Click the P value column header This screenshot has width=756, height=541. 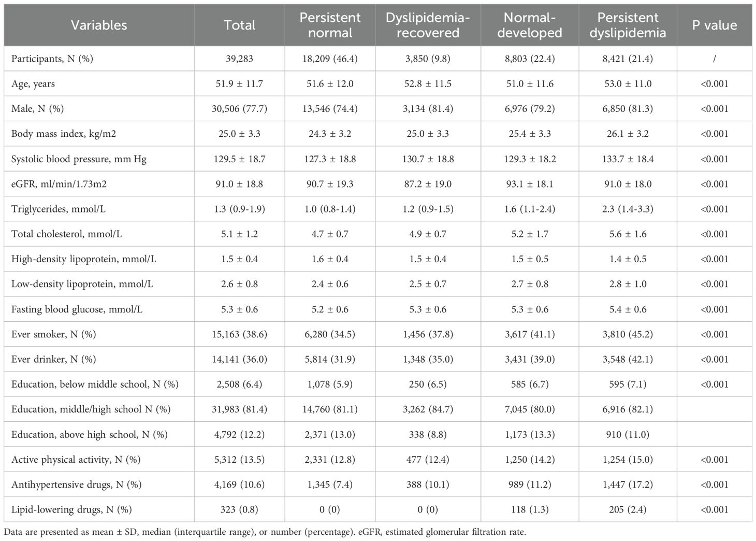(714, 25)
